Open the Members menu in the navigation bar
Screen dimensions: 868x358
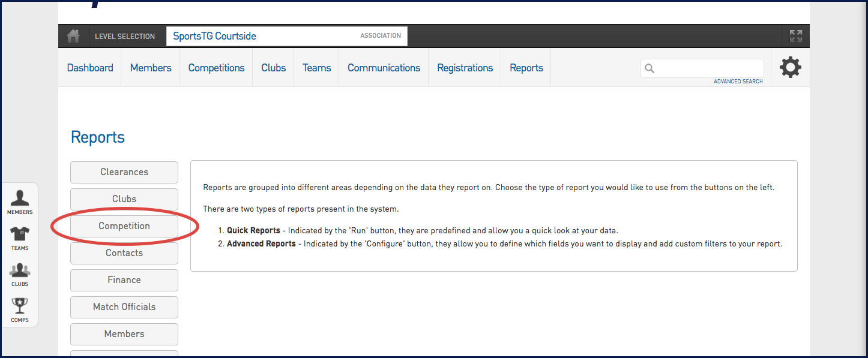click(151, 68)
